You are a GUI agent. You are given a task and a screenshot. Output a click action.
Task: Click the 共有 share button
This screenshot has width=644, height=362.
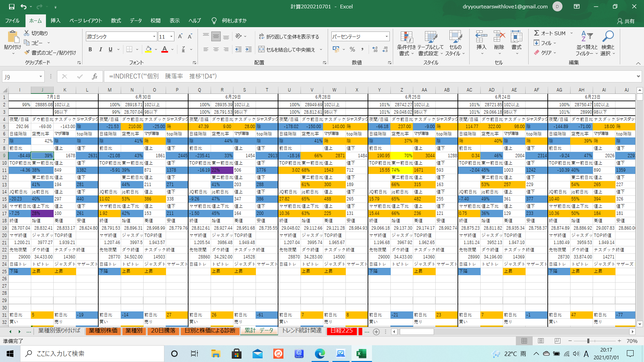pos(626,21)
